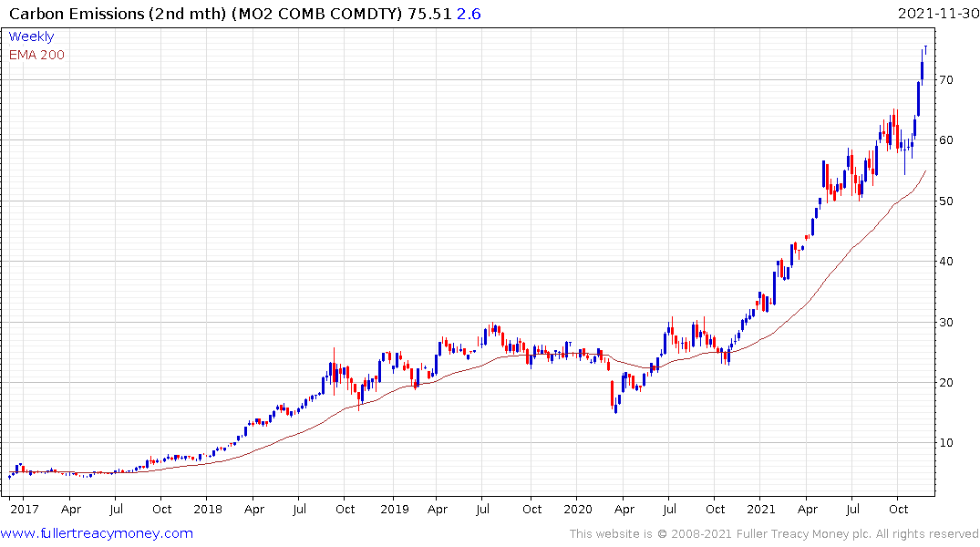Click the chart title Carbon Emissions
This screenshot has width=980, height=547.
click(x=77, y=14)
